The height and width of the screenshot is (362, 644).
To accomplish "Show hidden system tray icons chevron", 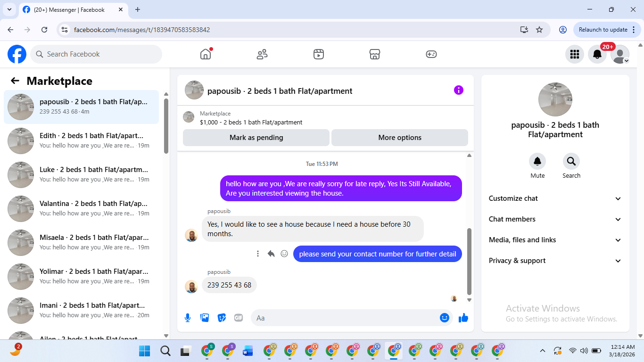I will point(543,351).
